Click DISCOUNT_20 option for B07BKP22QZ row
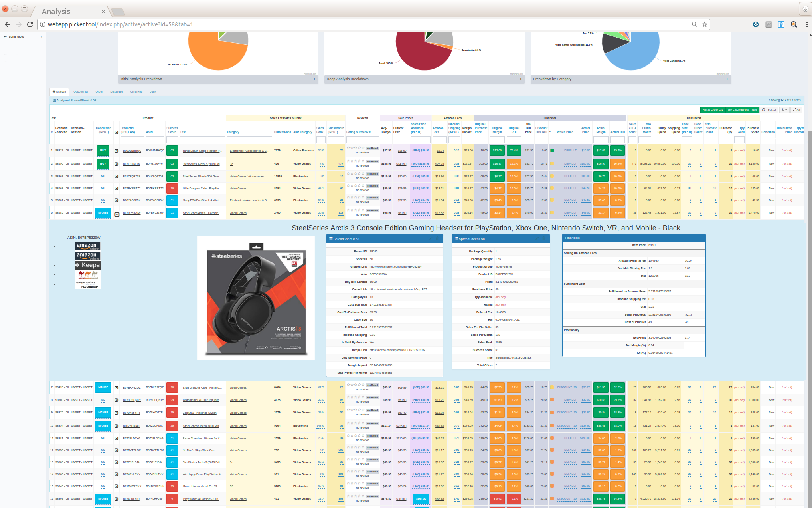This screenshot has height=508, width=812. (567, 387)
